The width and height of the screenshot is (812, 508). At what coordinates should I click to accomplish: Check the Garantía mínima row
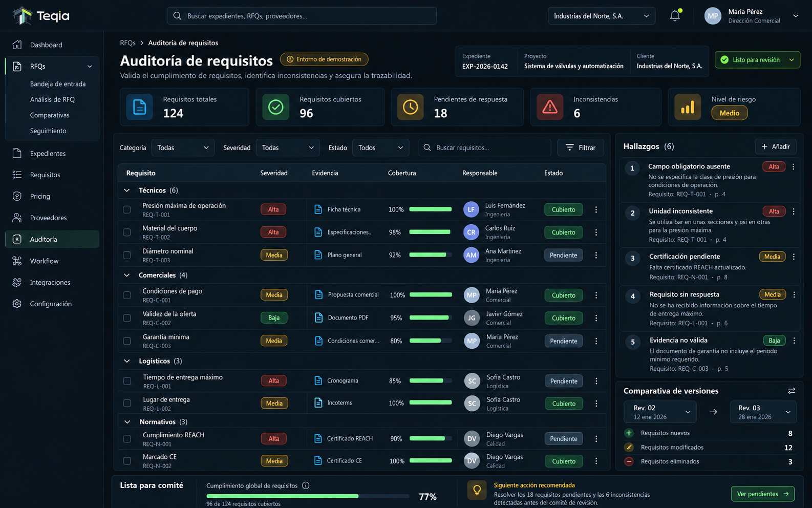click(127, 341)
